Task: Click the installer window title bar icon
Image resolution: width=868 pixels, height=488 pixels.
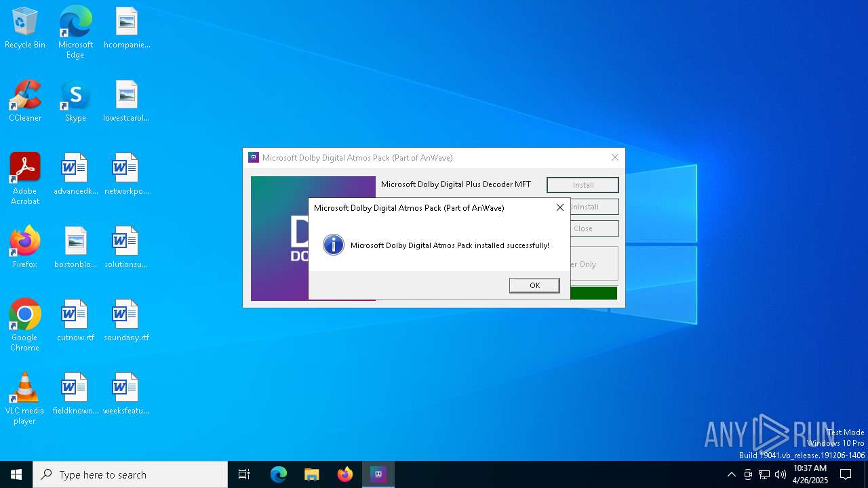Action: pos(254,157)
